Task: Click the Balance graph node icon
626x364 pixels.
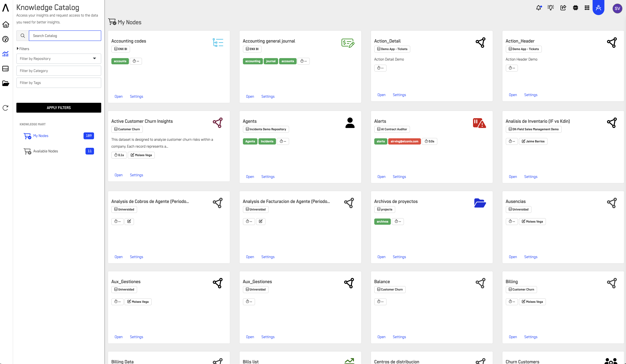Action: click(480, 283)
